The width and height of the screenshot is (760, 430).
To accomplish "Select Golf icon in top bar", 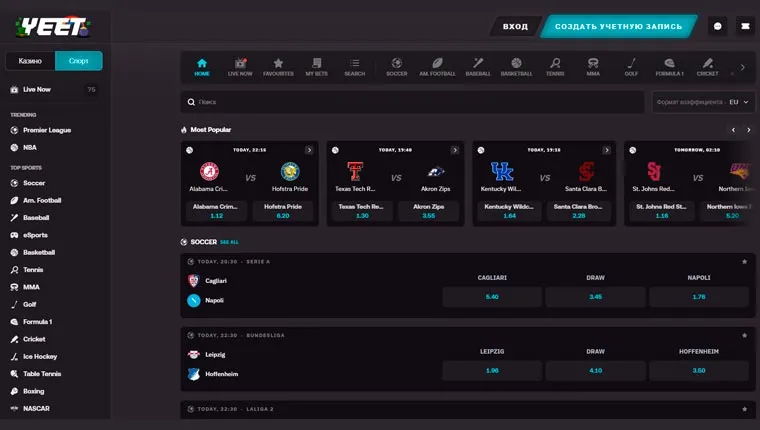I will click(631, 67).
